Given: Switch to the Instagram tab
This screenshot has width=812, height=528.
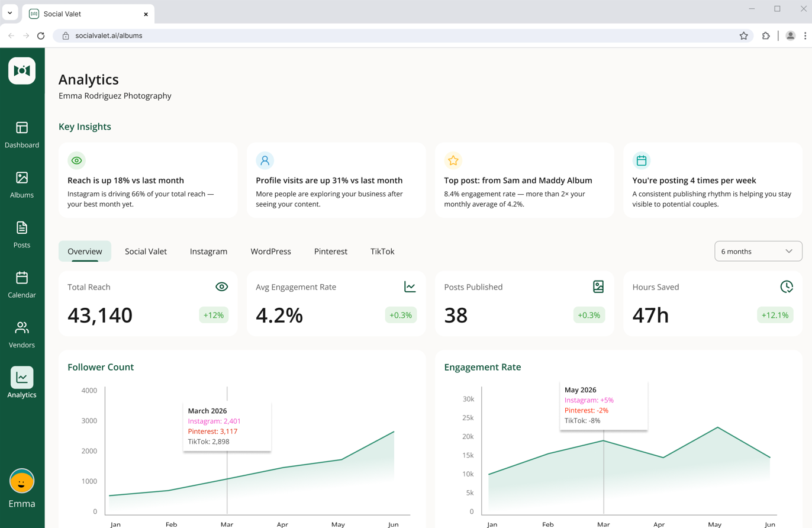Looking at the screenshot, I should pyautogui.click(x=208, y=252).
